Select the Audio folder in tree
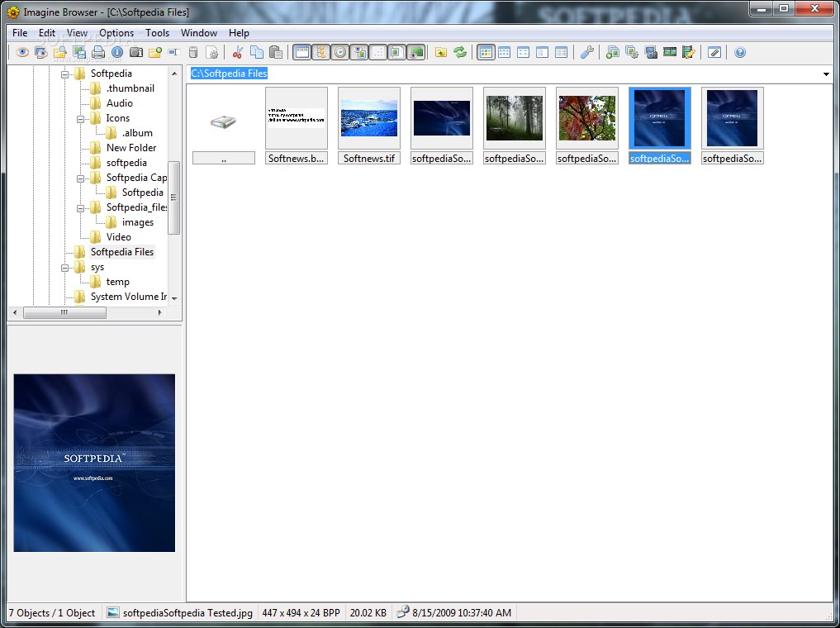840x628 pixels. (120, 103)
